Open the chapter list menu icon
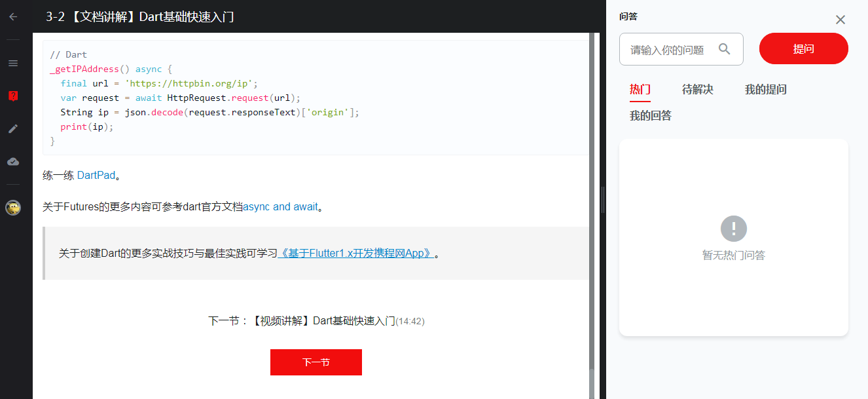Screen dimensions: 868x399 click(13, 64)
